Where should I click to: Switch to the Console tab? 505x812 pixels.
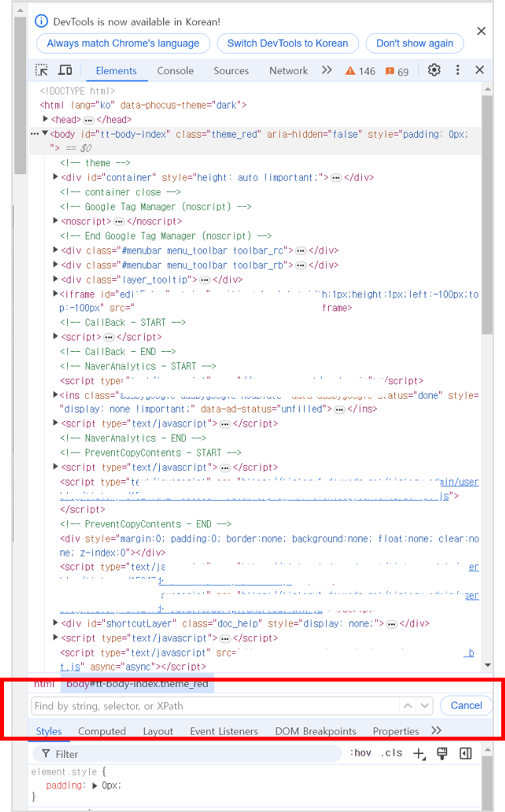(x=175, y=71)
